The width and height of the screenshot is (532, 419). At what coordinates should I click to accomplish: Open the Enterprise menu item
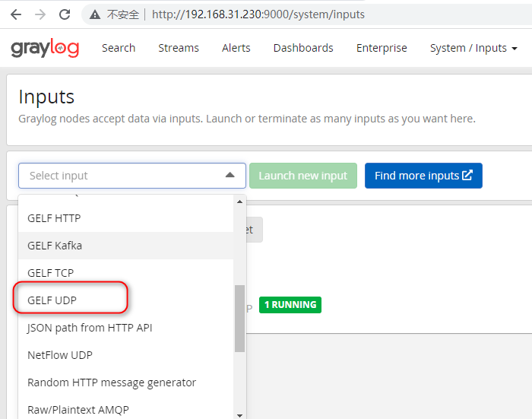(x=382, y=48)
